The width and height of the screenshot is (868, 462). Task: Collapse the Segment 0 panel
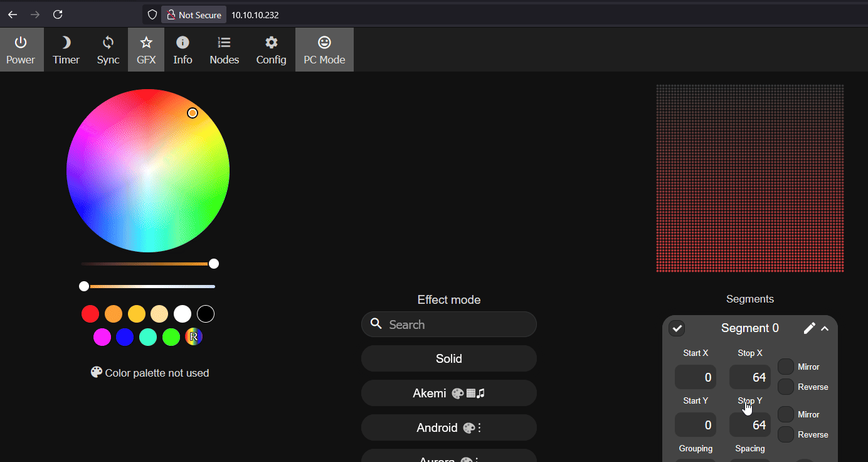point(825,328)
